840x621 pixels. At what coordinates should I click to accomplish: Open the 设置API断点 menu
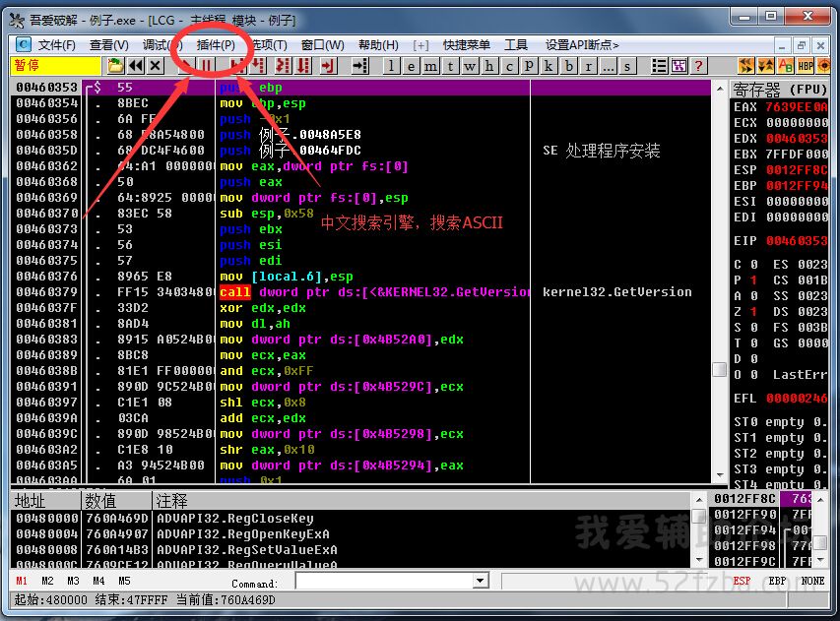[x=582, y=45]
